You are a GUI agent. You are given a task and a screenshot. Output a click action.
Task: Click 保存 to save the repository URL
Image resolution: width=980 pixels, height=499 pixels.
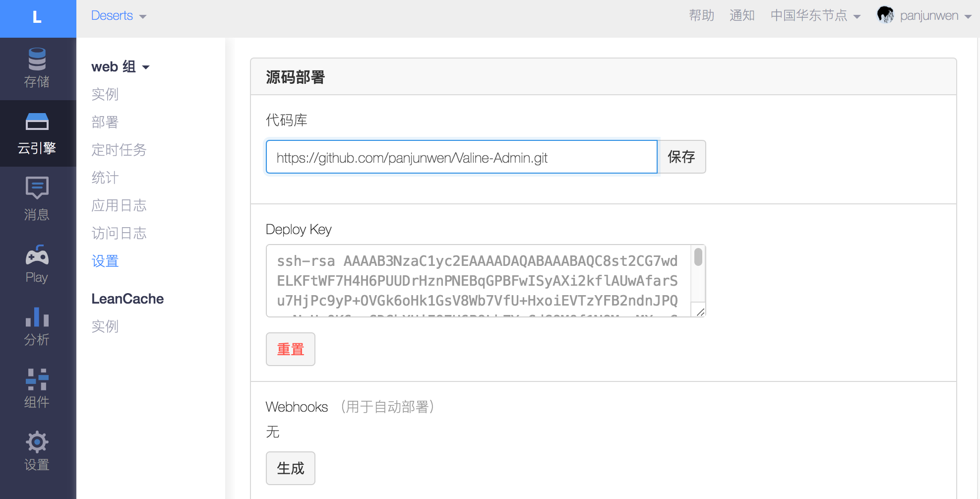point(682,157)
